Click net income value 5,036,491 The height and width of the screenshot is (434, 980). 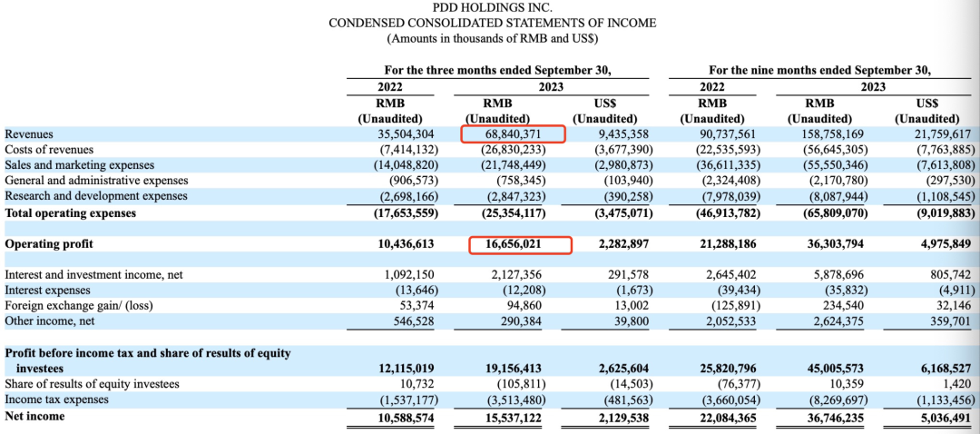click(x=945, y=416)
